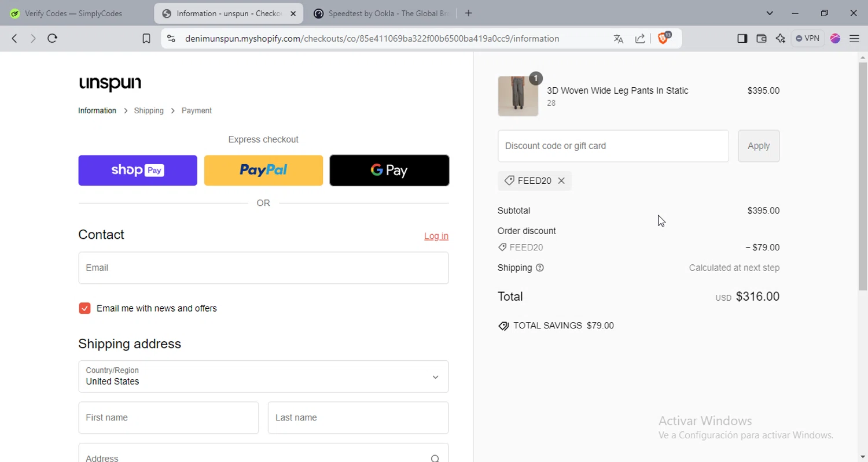The image size is (868, 462).
Task: Open the Brave Wallet icon
Action: 762,38
